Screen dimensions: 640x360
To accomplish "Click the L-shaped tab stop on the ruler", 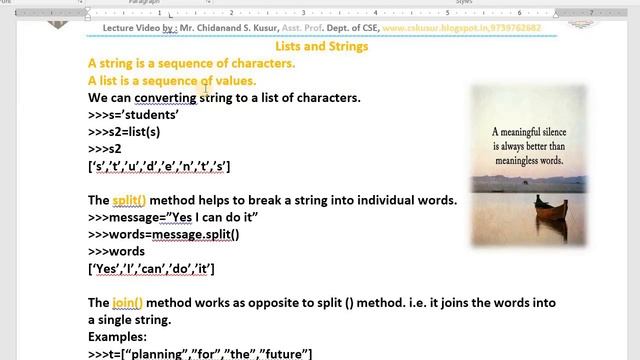I will click(x=171, y=16).
